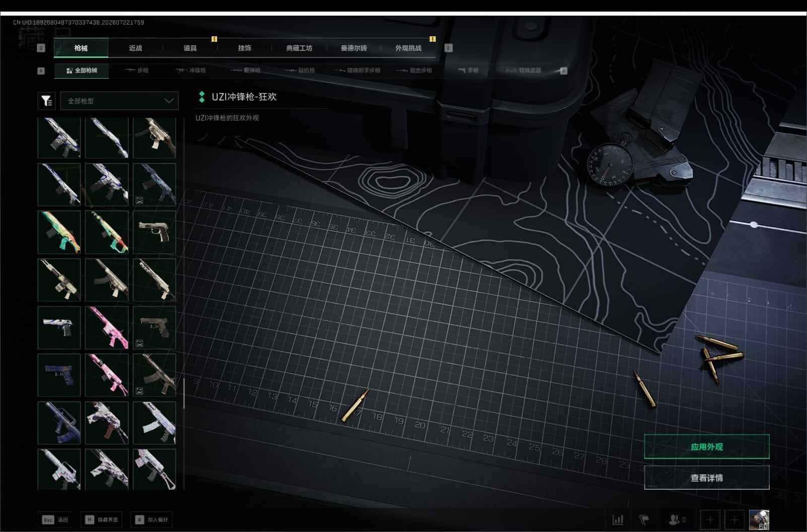Open the skin filter icon

[46, 101]
